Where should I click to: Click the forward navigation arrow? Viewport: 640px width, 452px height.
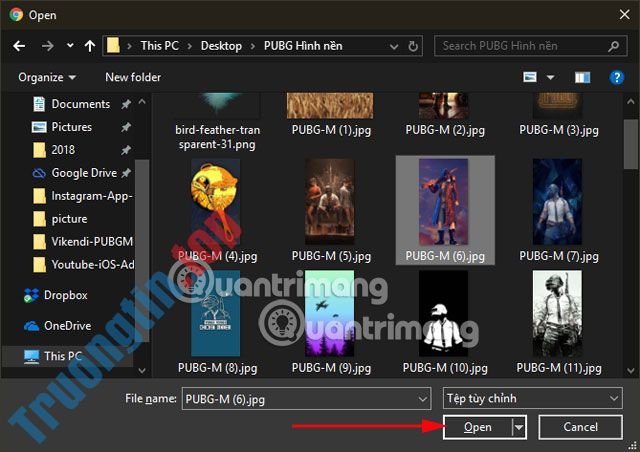click(x=47, y=46)
